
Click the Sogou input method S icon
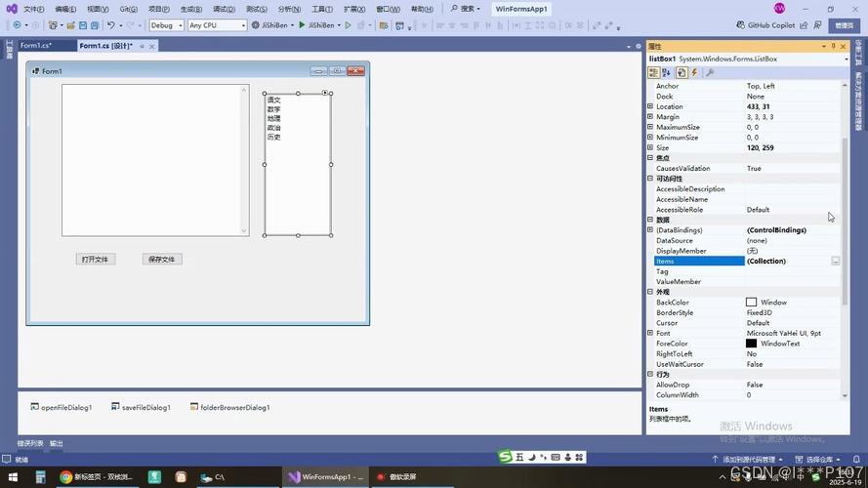coord(505,457)
